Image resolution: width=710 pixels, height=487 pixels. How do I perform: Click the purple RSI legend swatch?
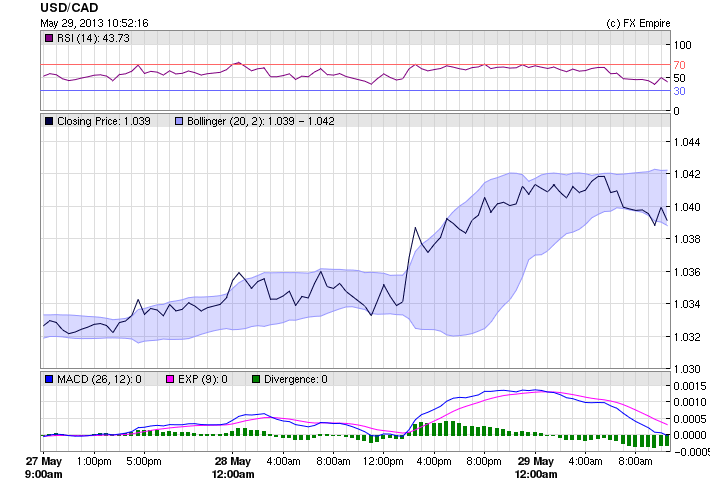(x=49, y=38)
